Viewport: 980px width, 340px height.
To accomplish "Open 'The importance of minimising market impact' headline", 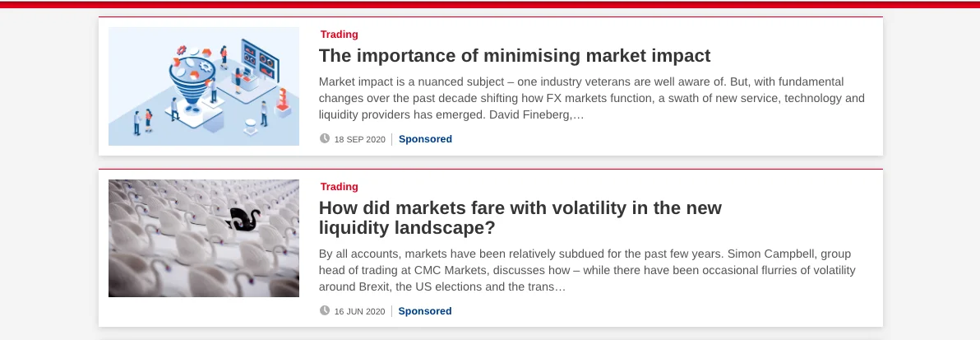I will pos(515,56).
